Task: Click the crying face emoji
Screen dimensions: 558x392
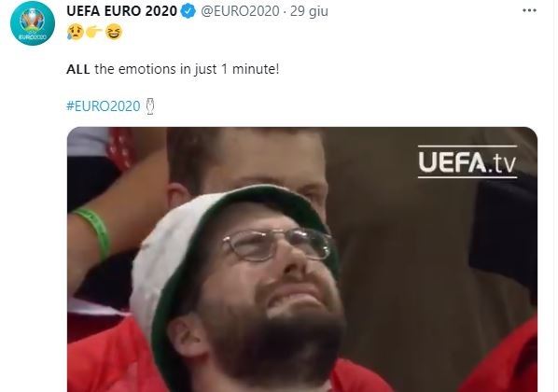Action: (75, 32)
